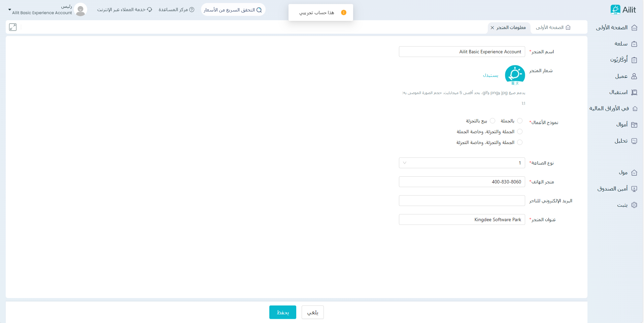Open the الصفحة الأولى home sidebar icon

634,28
